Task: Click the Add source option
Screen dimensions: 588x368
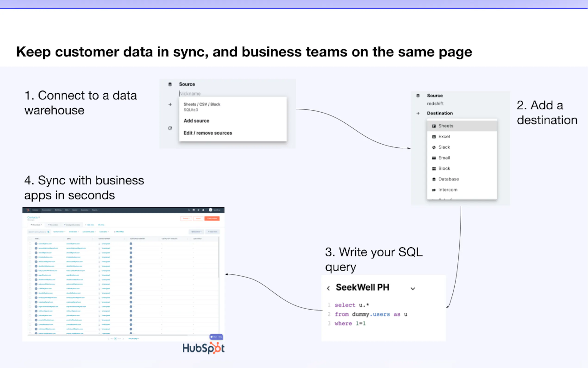Action: (x=196, y=121)
